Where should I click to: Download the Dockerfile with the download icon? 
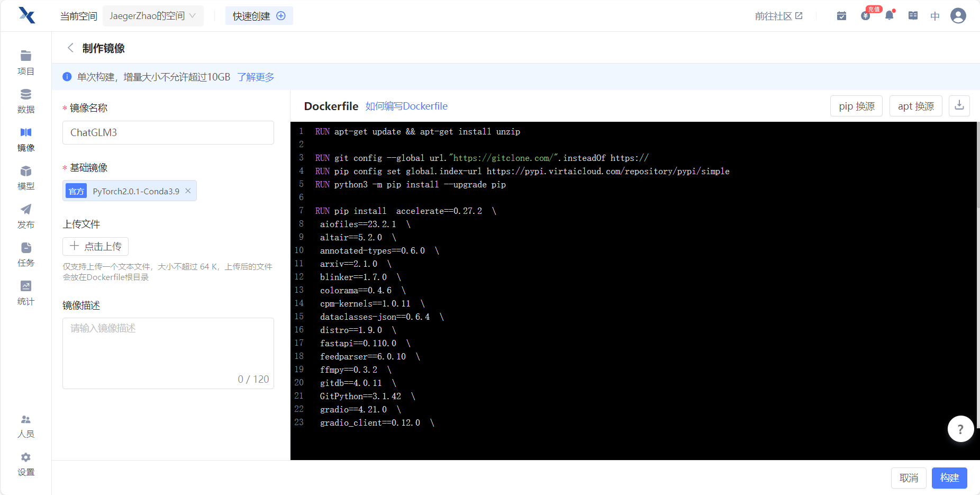959,105
